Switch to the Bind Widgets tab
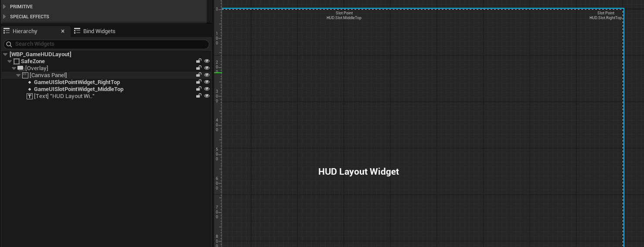The width and height of the screenshot is (644, 247). (99, 31)
